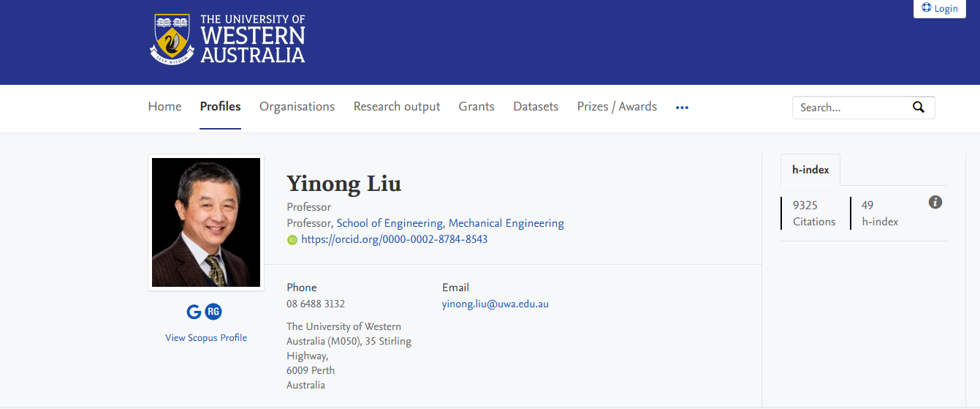Click the green ORCID icon
The height and width of the screenshot is (409, 980).
click(292, 240)
